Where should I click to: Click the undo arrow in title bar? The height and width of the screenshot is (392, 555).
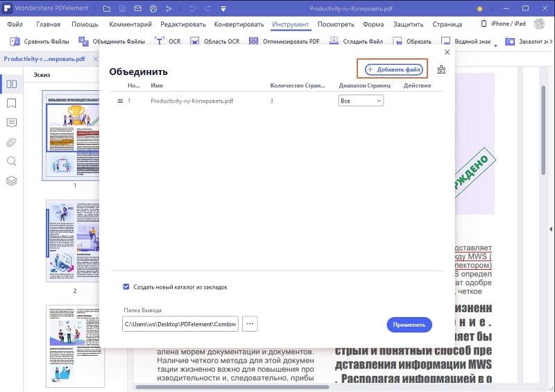tap(192, 8)
